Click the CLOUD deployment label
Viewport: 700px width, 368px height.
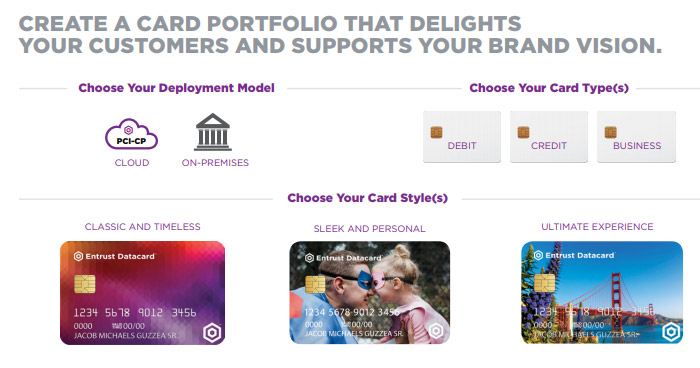click(x=132, y=163)
